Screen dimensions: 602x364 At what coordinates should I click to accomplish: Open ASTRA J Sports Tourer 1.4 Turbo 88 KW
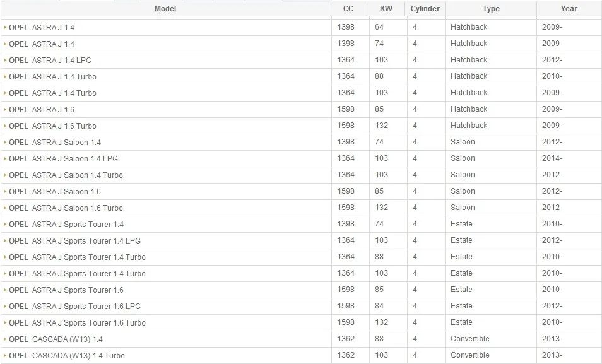click(77, 257)
